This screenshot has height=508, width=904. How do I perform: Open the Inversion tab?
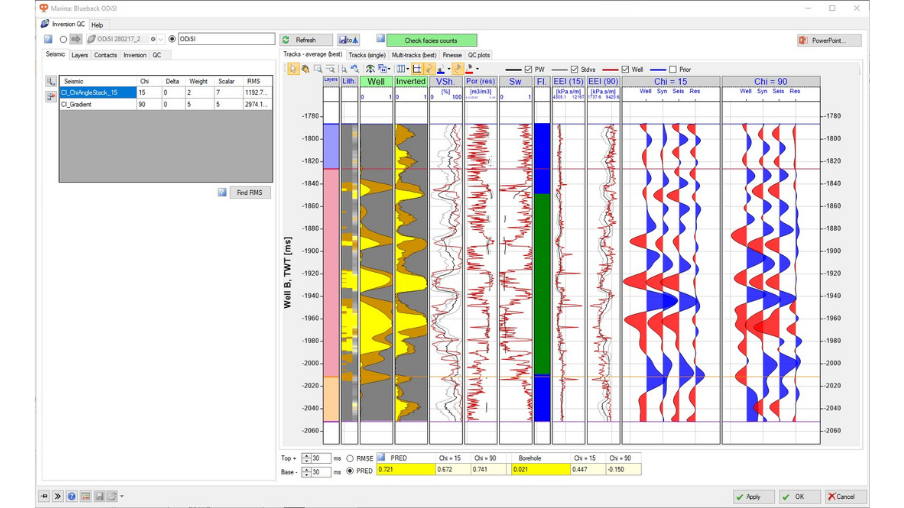(135, 55)
